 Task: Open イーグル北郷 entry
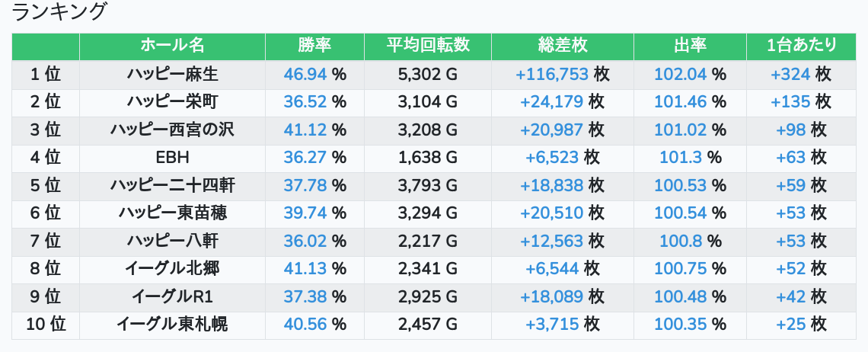tap(172, 269)
